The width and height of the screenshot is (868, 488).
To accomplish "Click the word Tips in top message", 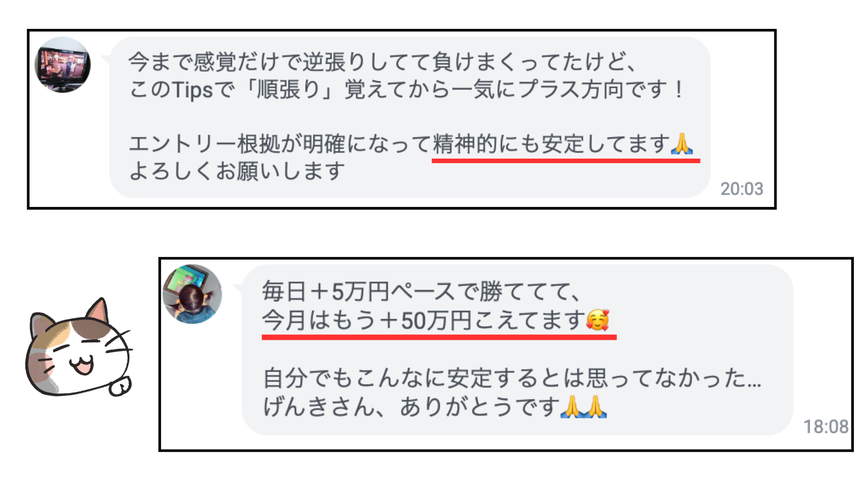I will [193, 89].
